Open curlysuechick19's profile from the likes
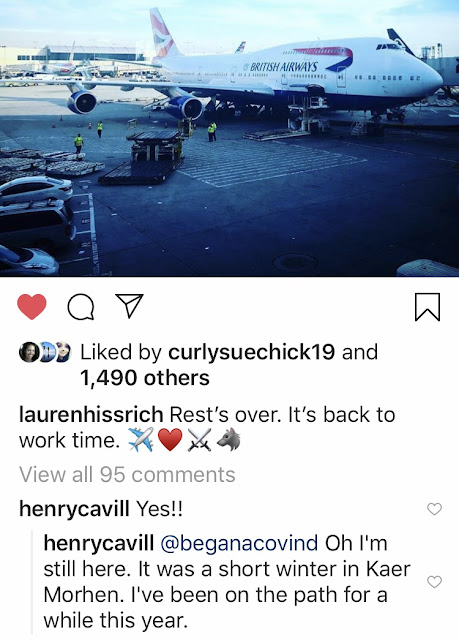Image resolution: width=459 pixels, height=640 pixels. [x=251, y=352]
